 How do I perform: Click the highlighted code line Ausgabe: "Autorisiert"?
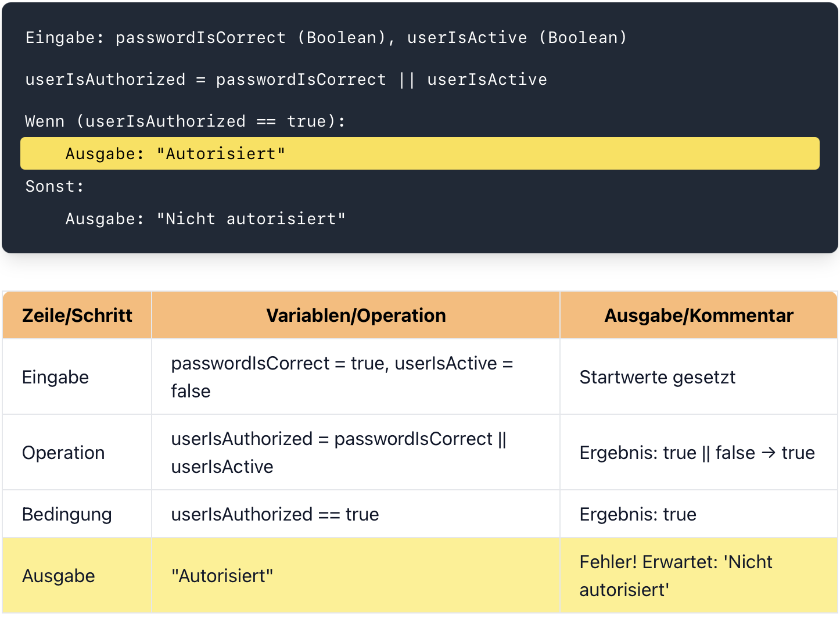[x=419, y=153]
